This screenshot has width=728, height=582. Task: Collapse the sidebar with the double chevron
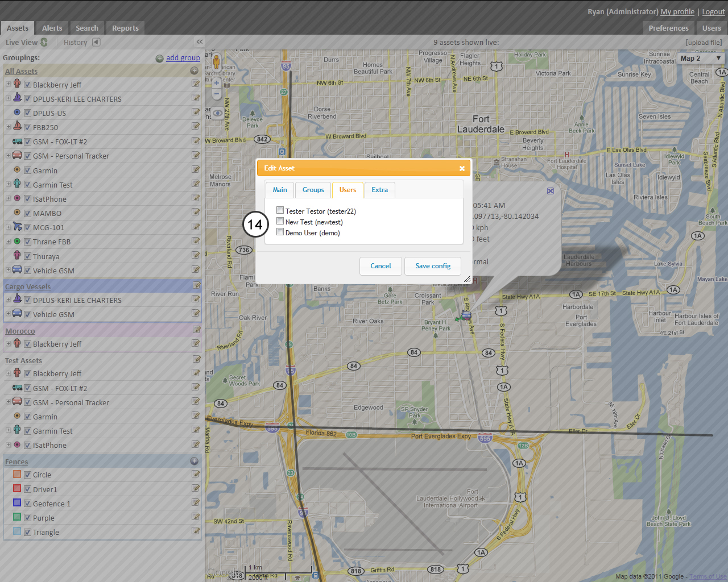click(199, 41)
